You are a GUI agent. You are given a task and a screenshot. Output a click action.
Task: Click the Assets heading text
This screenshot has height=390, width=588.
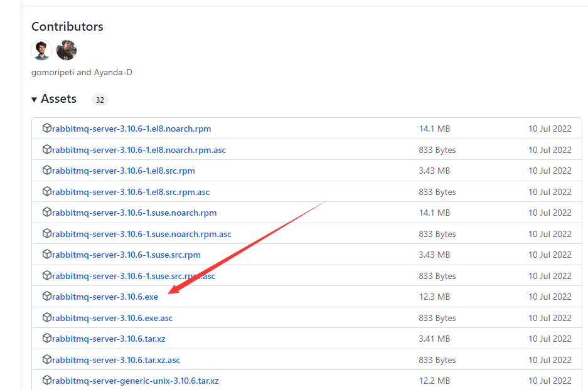(58, 99)
